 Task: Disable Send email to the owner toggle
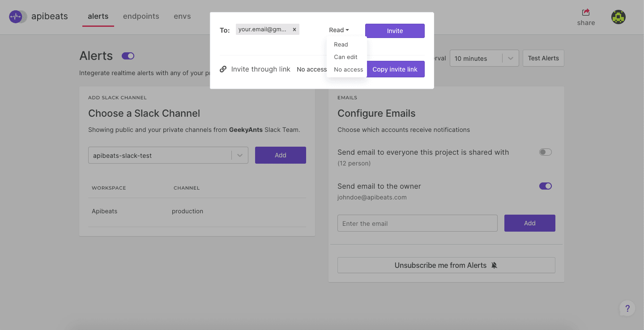546,186
